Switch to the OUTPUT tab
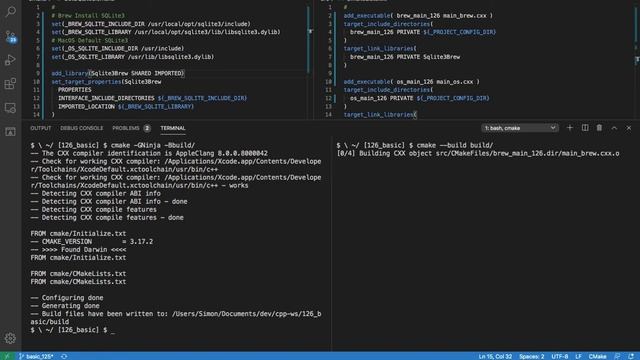 (x=40, y=128)
